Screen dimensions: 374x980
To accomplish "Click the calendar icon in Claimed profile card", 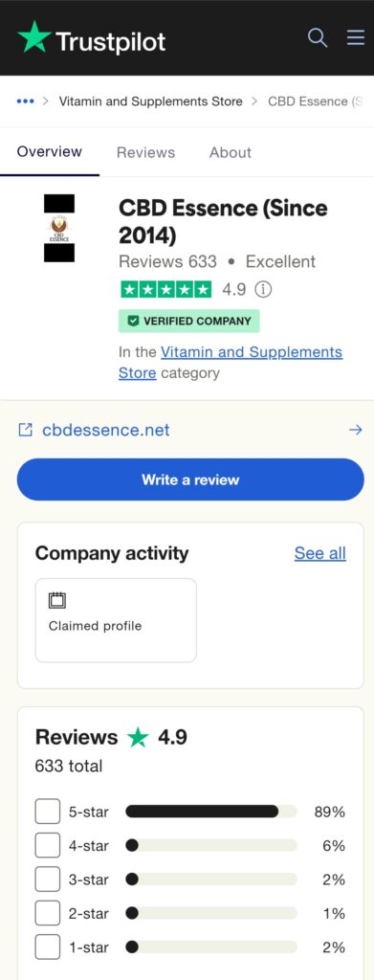I will (56, 601).
